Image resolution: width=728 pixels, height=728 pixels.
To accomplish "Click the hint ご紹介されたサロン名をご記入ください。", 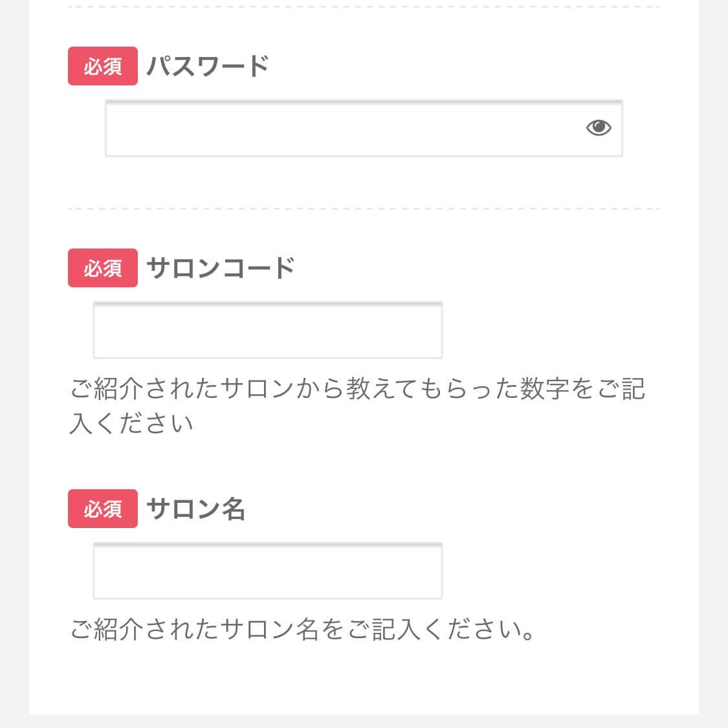I will pos(302,629).
